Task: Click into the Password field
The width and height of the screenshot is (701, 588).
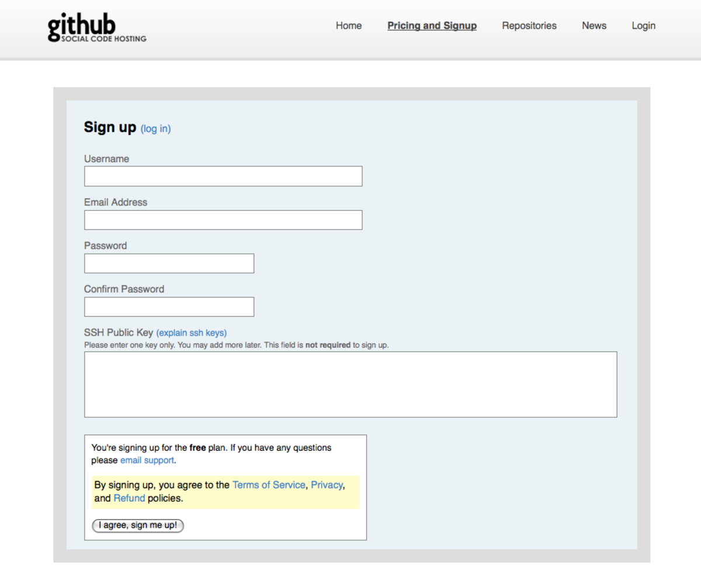Action: tap(169, 263)
